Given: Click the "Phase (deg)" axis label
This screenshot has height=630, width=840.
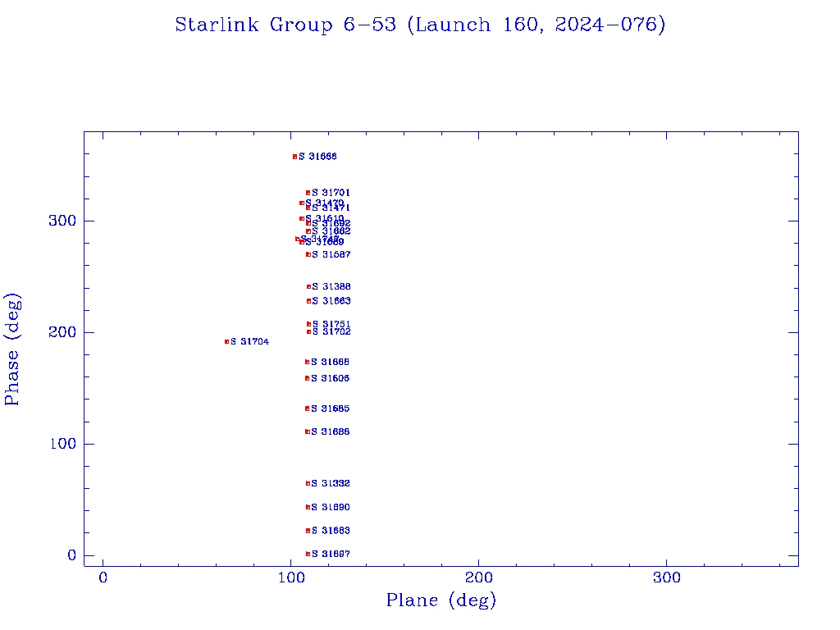Looking at the screenshot, I should pyautogui.click(x=12, y=349).
